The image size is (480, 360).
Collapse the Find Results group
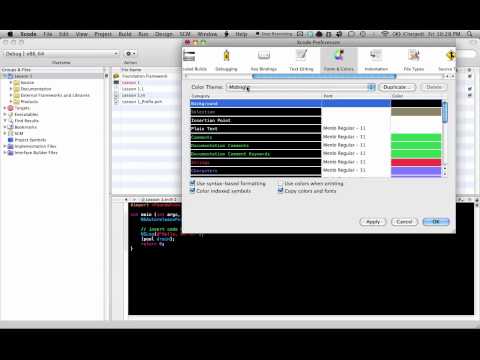coord(5,121)
